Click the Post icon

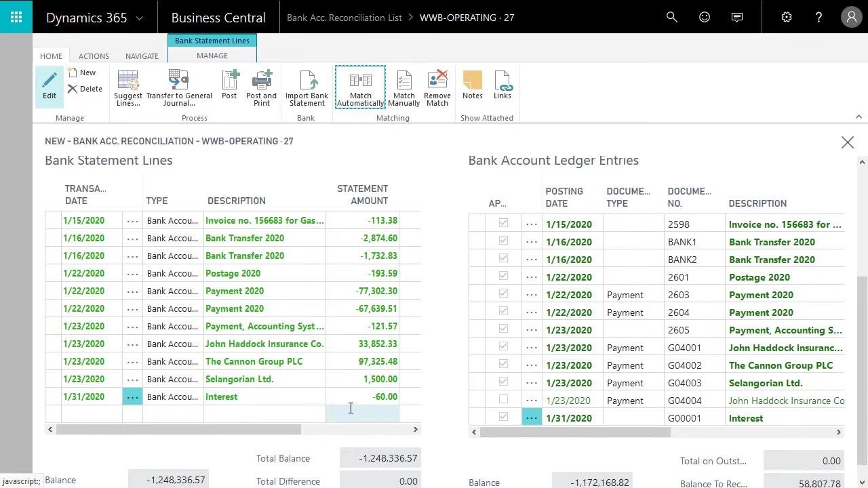[229, 85]
